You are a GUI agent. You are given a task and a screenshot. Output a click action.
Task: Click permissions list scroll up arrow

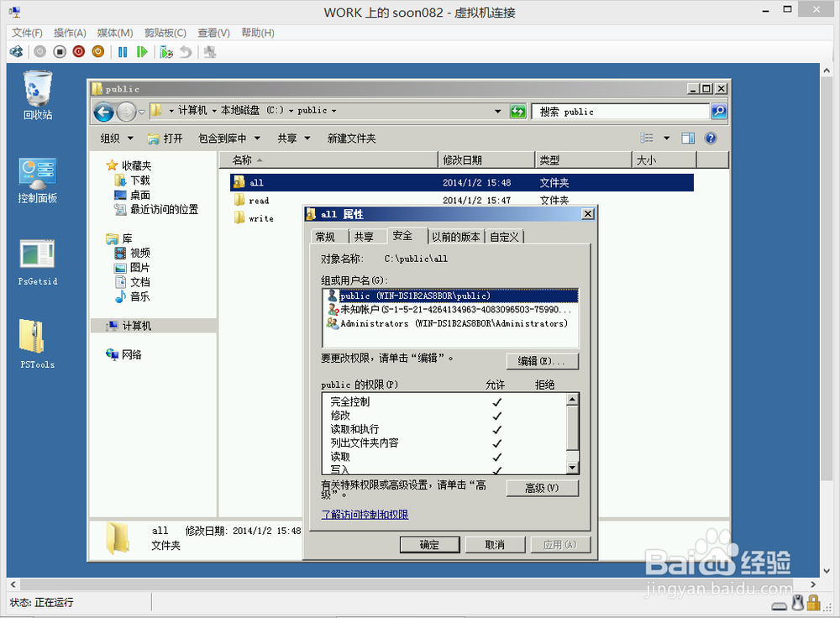(573, 400)
